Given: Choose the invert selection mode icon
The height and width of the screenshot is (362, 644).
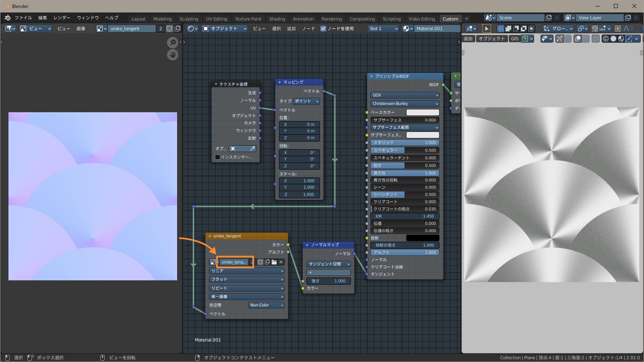Looking at the screenshot, I should pyautogui.click(x=524, y=29).
